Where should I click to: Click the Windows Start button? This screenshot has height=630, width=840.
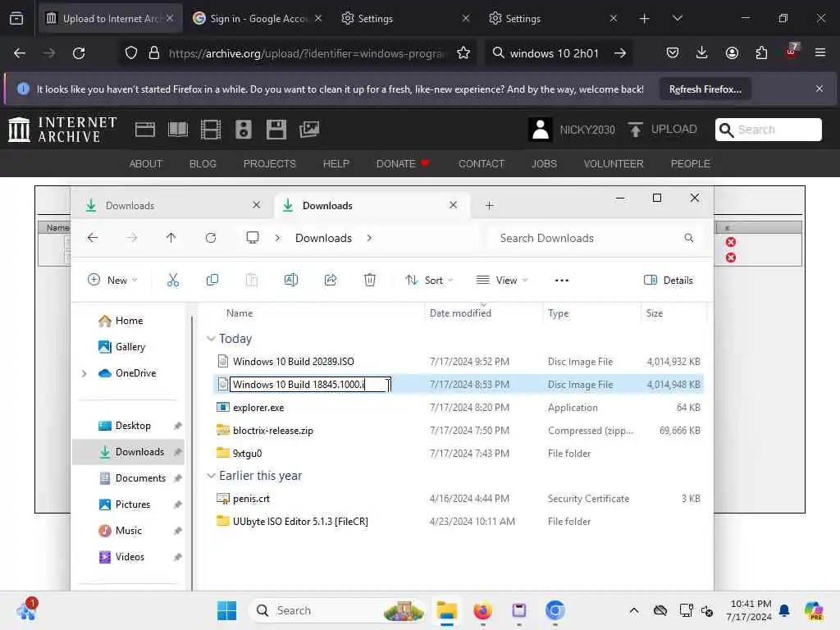(x=226, y=610)
